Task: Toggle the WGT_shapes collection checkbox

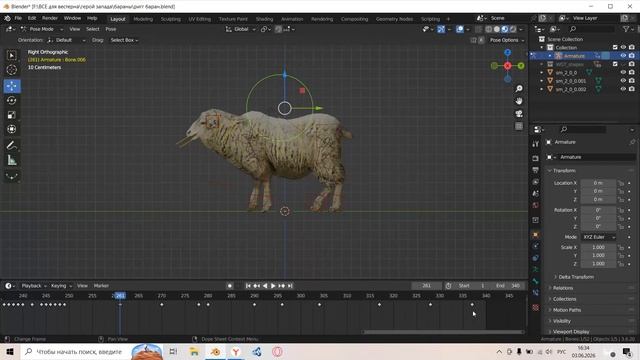Action: (615, 64)
